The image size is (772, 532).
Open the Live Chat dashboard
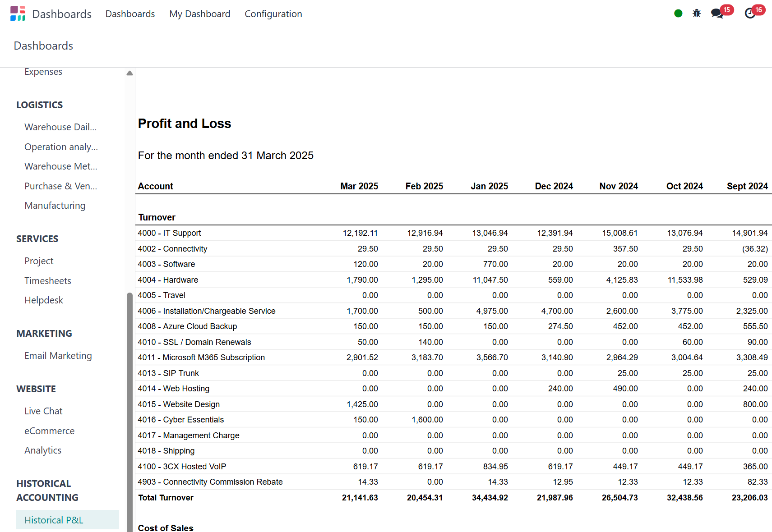tap(43, 411)
